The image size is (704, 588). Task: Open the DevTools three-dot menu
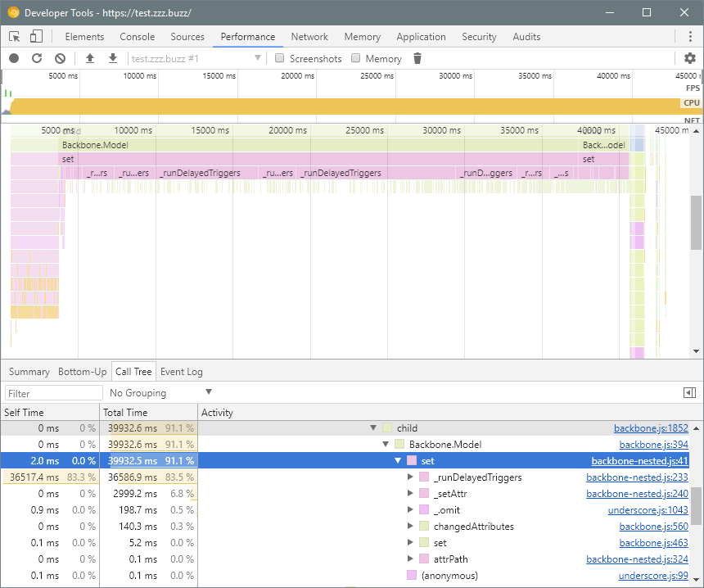pos(690,36)
